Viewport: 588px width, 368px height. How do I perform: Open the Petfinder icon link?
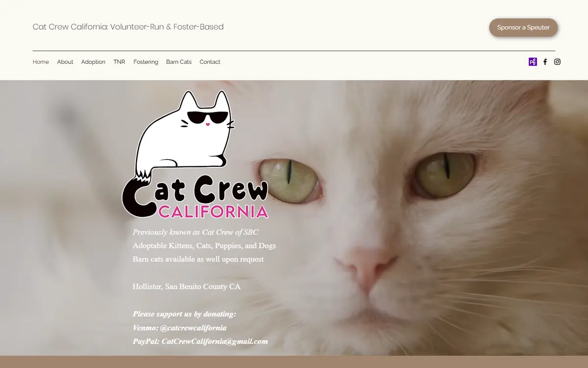click(533, 62)
